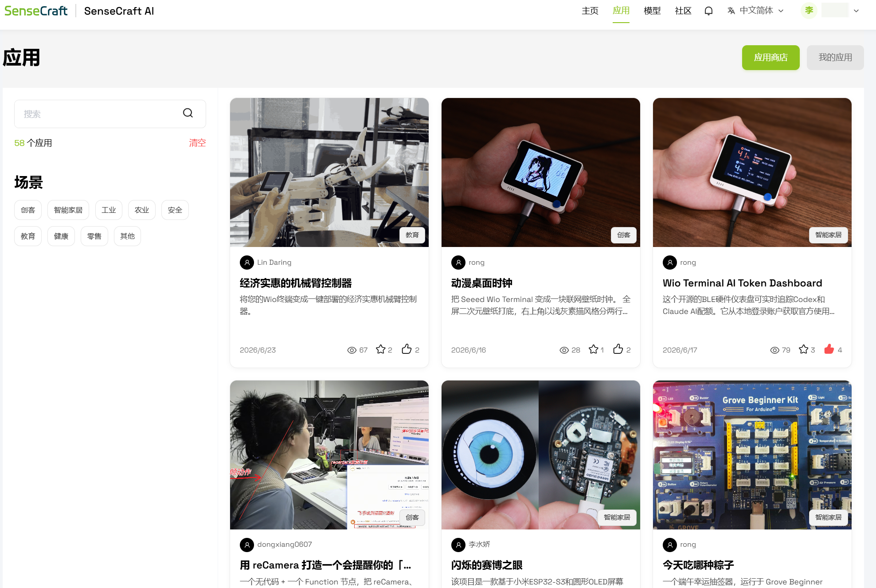Click rong avatar on 动漫桌面时钟 card
The height and width of the screenshot is (588, 876).
[x=458, y=263]
